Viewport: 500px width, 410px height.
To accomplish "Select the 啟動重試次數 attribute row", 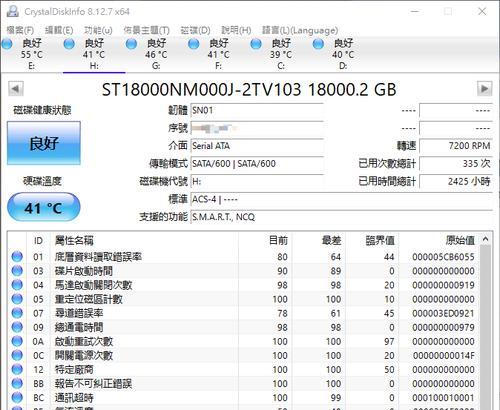I will pyautogui.click(x=244, y=341).
